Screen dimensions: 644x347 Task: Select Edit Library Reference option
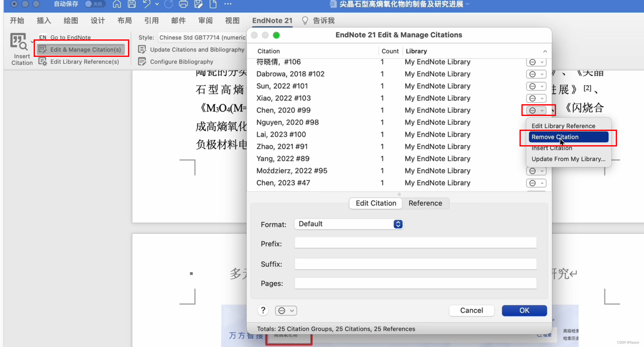pos(563,126)
